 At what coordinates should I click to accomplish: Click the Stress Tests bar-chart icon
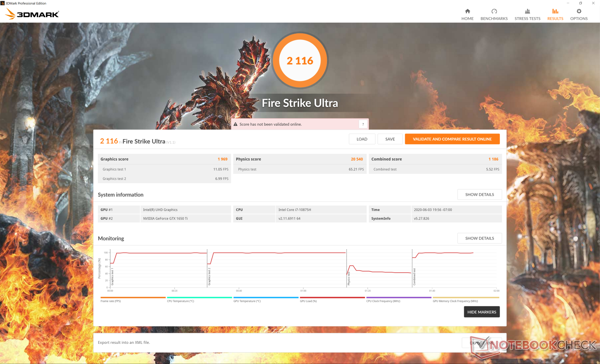[x=528, y=11]
